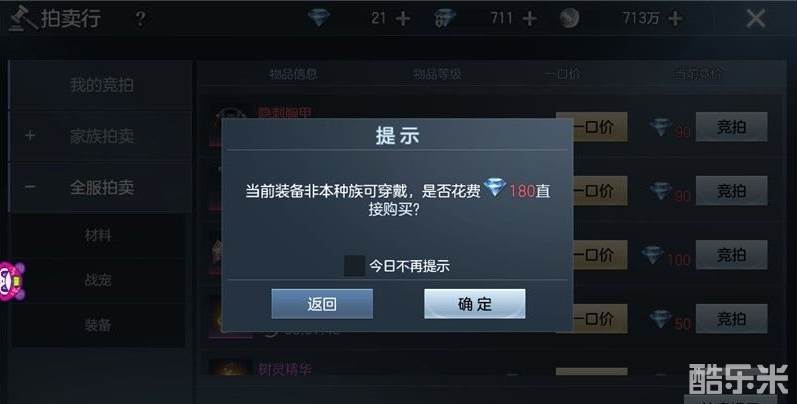Screen dimensions: 798x404
Task: Check the 今日不再提示 checkbox
Action: [x=354, y=266]
